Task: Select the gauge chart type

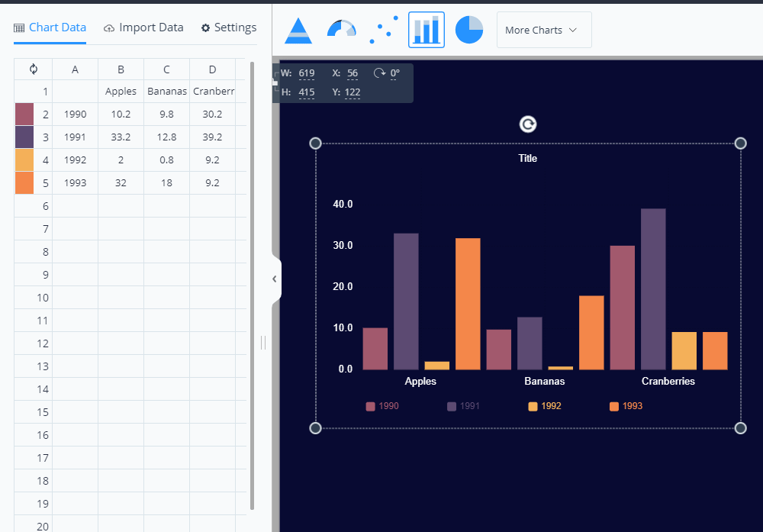Action: coord(341,30)
